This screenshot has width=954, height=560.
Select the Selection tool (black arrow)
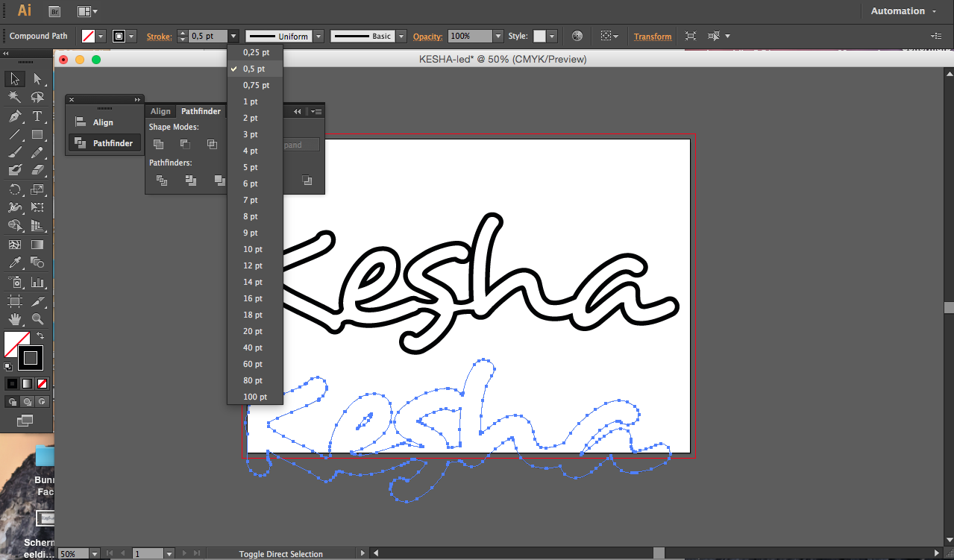click(15, 79)
